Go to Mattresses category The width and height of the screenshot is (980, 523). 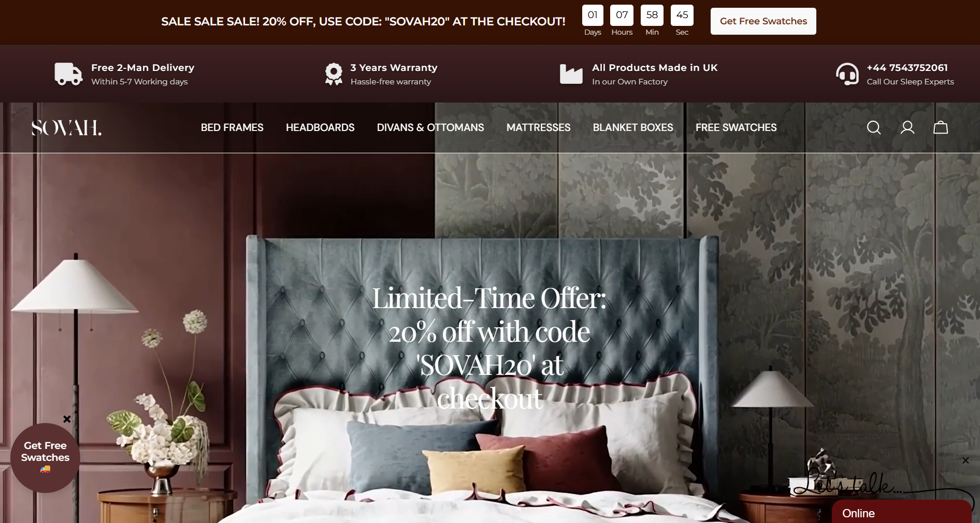point(538,127)
